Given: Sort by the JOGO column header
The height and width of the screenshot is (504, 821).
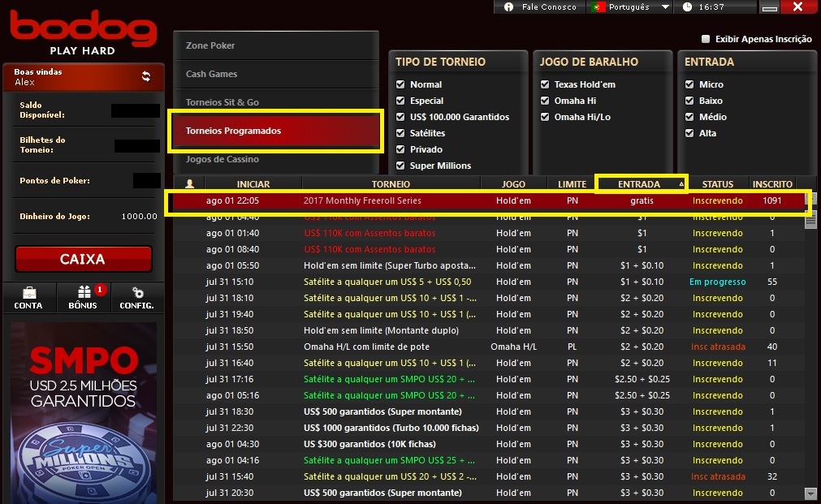Looking at the screenshot, I should [x=514, y=183].
